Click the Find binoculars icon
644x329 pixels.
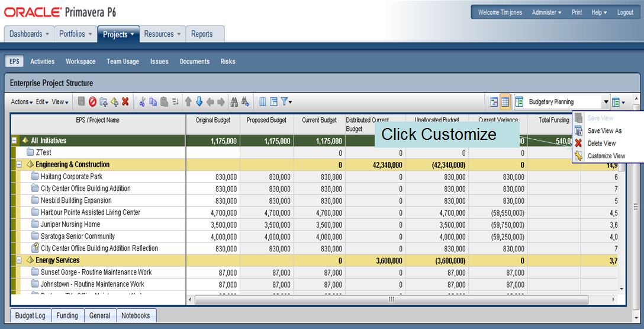pyautogui.click(x=234, y=101)
